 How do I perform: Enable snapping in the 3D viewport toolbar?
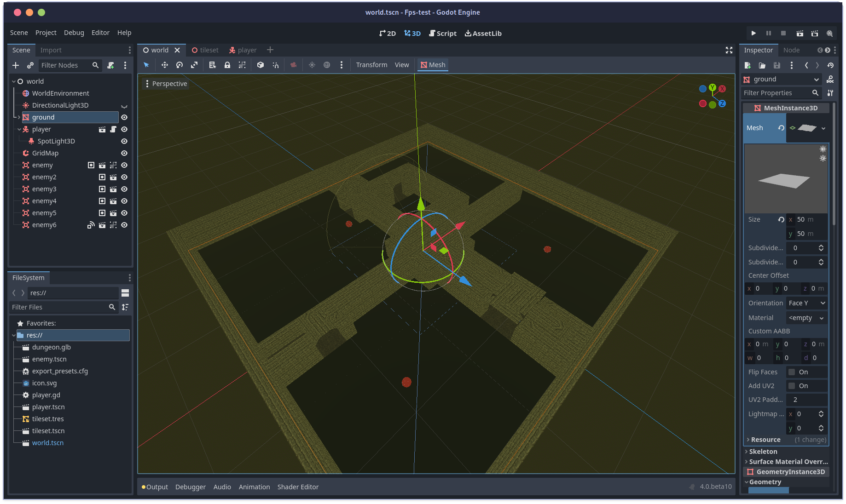(x=275, y=65)
